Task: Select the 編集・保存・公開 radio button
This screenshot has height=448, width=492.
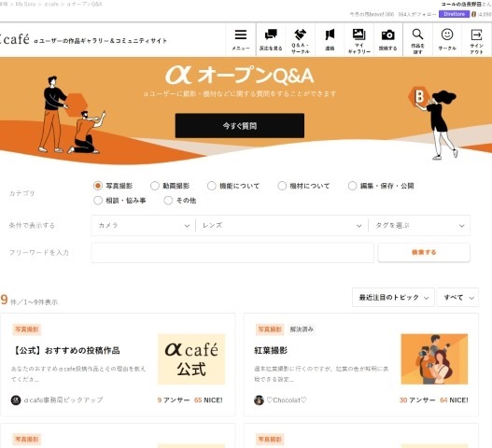Action: pos(352,186)
